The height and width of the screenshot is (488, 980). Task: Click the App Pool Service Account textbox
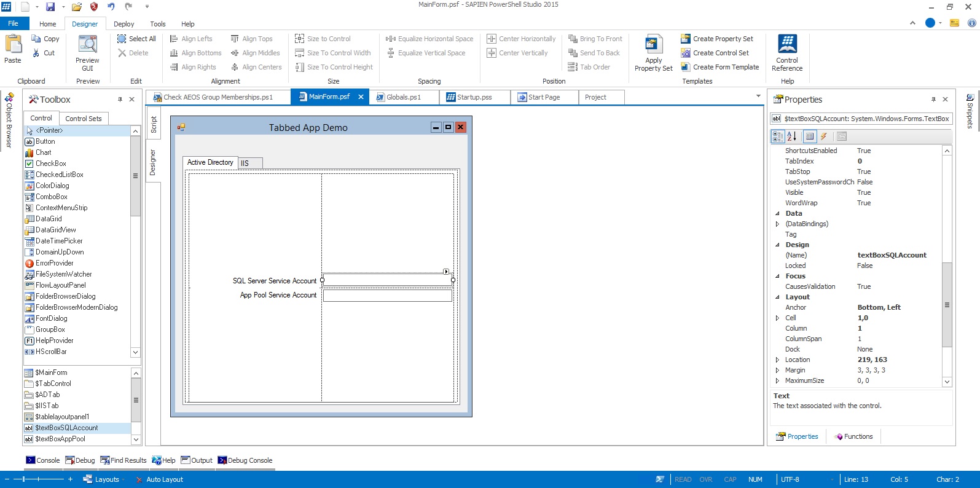(x=388, y=296)
